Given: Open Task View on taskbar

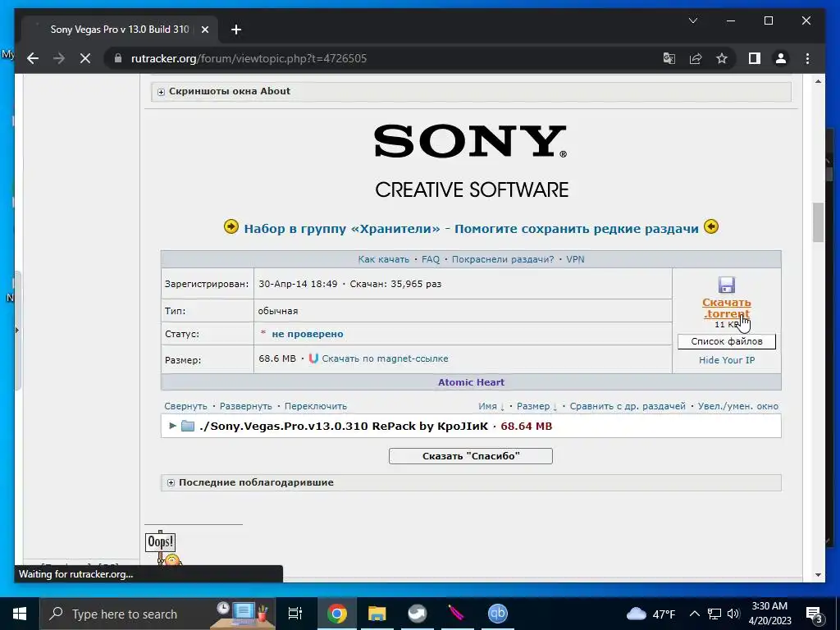Looking at the screenshot, I should (295, 614).
